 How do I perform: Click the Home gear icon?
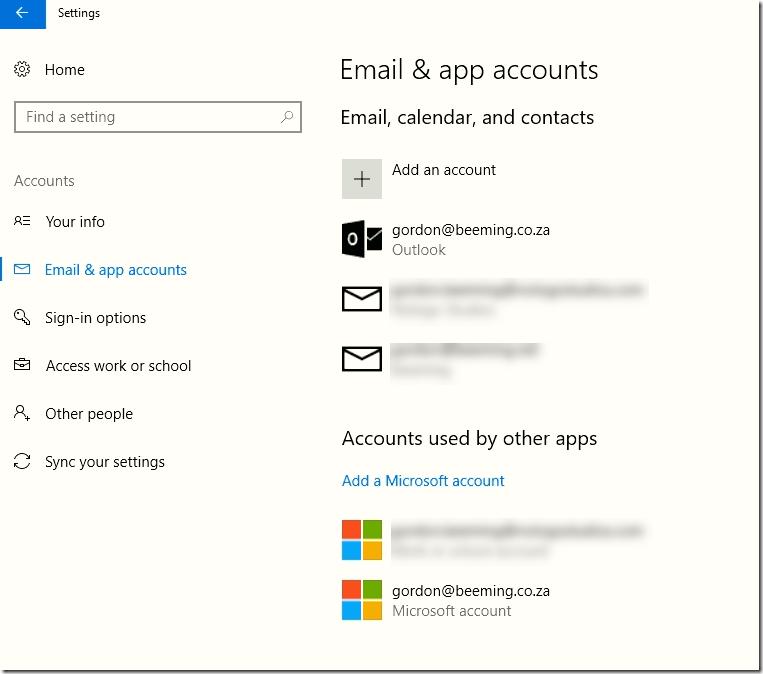click(22, 70)
